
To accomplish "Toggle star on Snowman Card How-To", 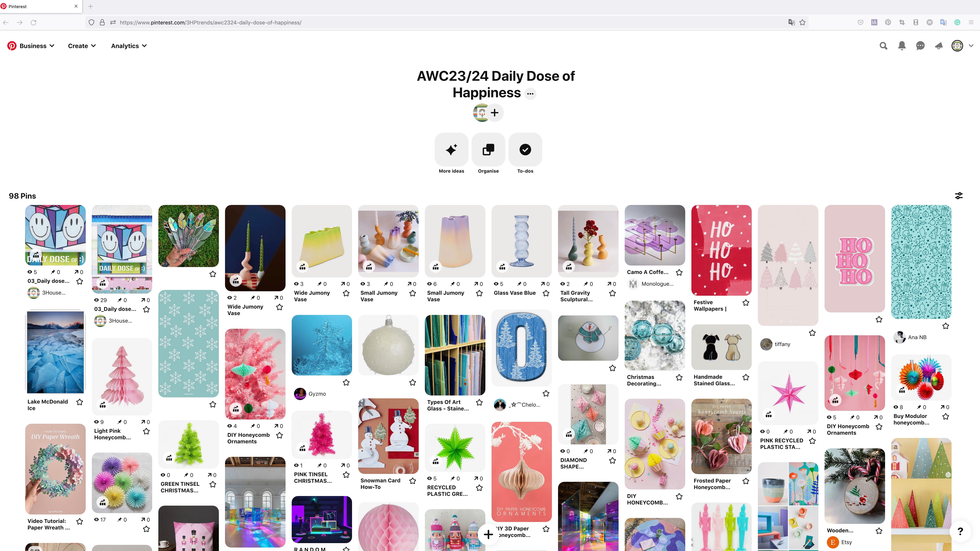I will (413, 481).
